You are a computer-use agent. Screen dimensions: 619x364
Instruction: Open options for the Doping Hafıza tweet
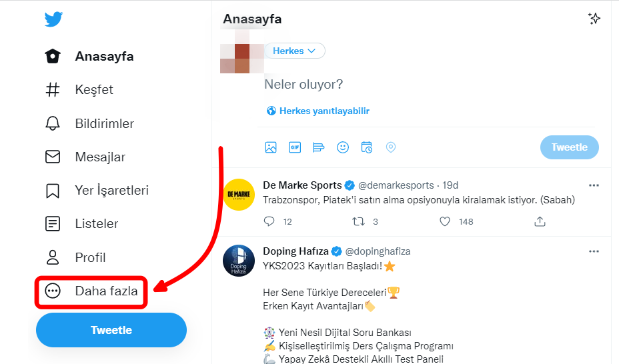[x=594, y=251]
